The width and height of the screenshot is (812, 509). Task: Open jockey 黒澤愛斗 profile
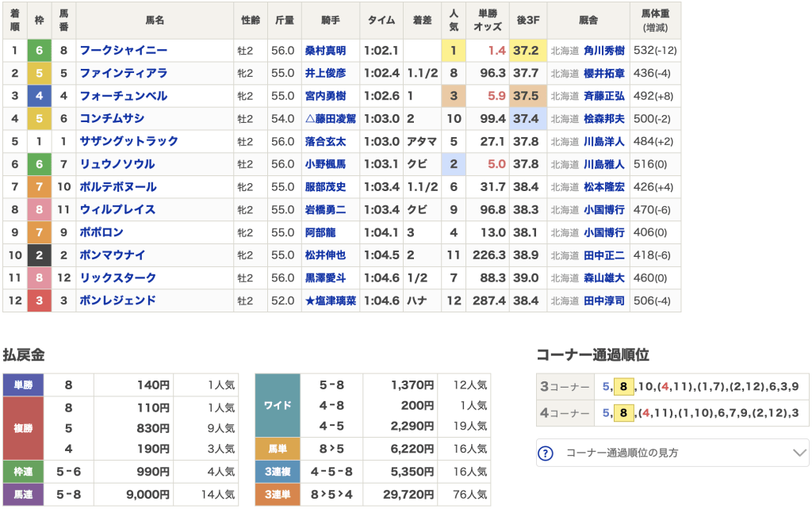pos(325,278)
